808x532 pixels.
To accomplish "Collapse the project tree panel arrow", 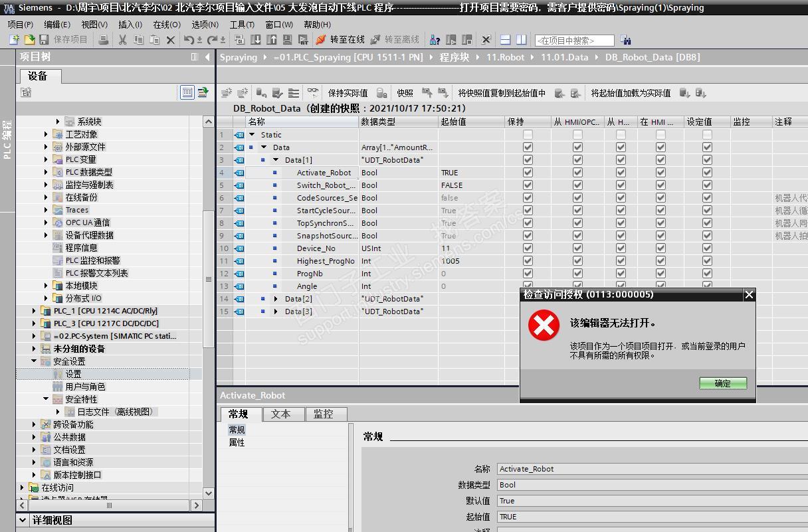I will (207, 56).
